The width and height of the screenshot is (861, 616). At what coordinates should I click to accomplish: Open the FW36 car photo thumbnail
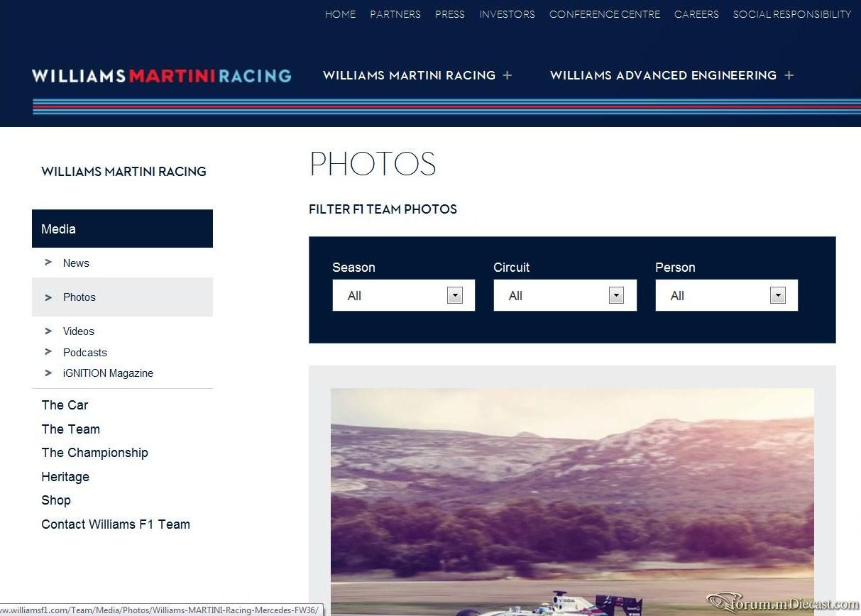click(572, 502)
